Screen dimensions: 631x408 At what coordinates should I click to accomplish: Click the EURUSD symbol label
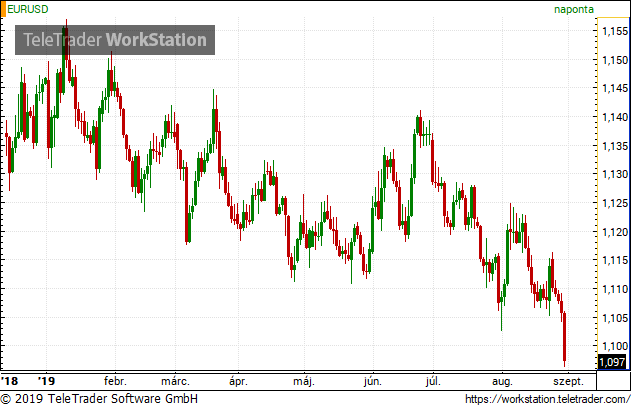pos(28,9)
